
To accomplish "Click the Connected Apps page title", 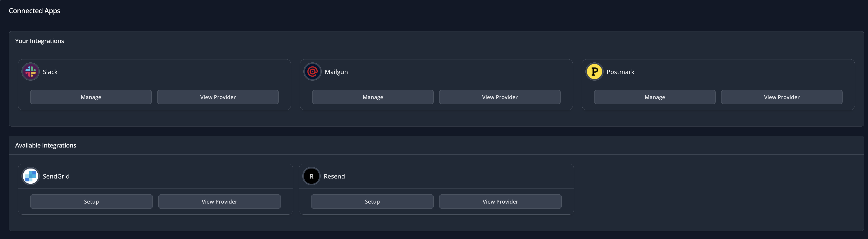I will pyautogui.click(x=34, y=11).
